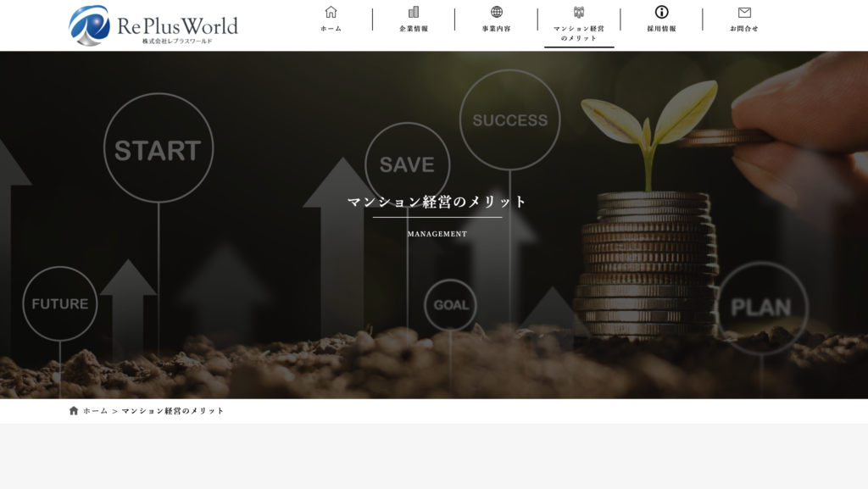Click the apartment icon above マンション経営のメリット
The height and width of the screenshot is (489, 868).
pos(578,13)
